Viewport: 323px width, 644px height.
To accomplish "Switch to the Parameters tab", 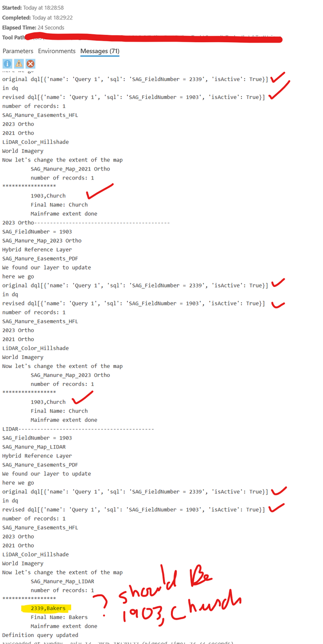I will (18, 51).
